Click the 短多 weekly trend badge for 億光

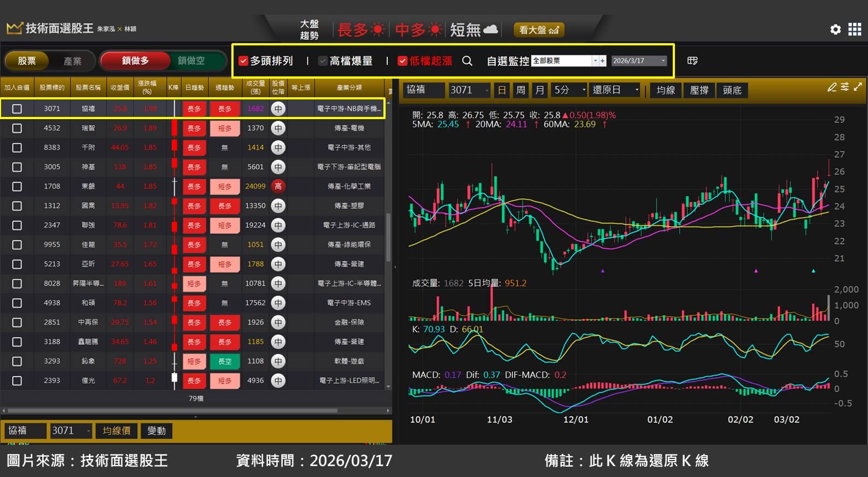click(x=225, y=380)
